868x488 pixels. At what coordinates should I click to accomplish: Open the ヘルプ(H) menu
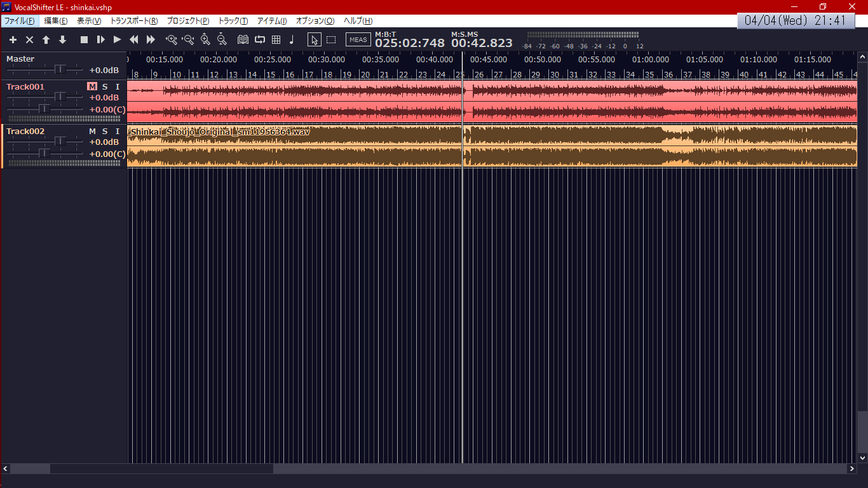pos(358,21)
